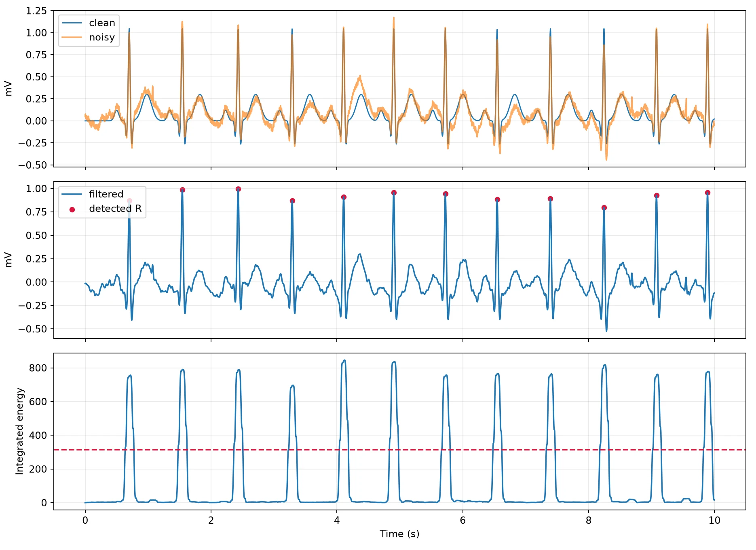Click the tallest energy peak near 4.1 s
Screen dimensions: 756x550
(344, 360)
